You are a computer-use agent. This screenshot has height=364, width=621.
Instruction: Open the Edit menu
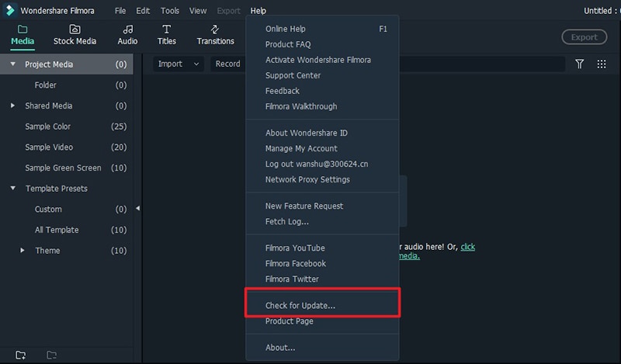143,11
